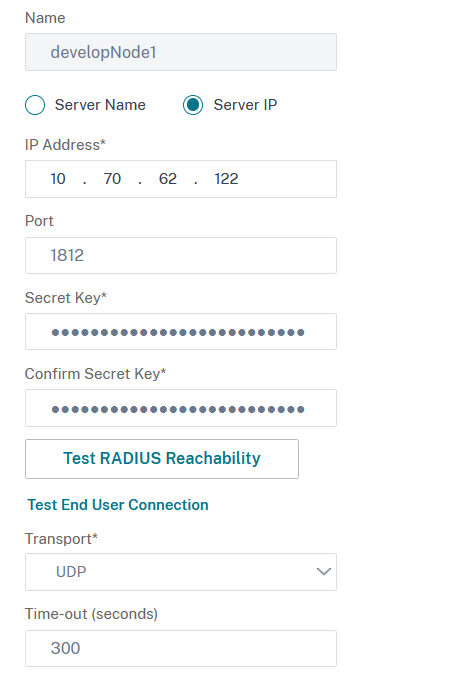Open the Transport dropdown showing UDP
The width and height of the screenshot is (469, 676).
tap(181, 572)
